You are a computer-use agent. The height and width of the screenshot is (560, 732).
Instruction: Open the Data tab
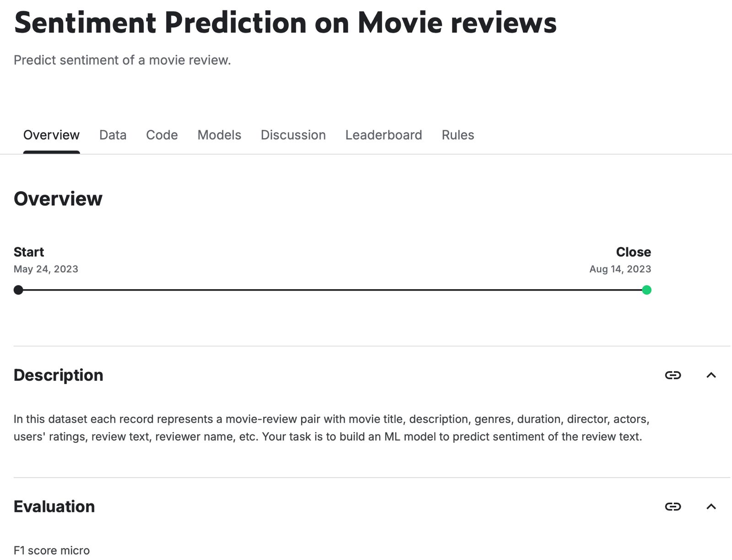(x=113, y=135)
